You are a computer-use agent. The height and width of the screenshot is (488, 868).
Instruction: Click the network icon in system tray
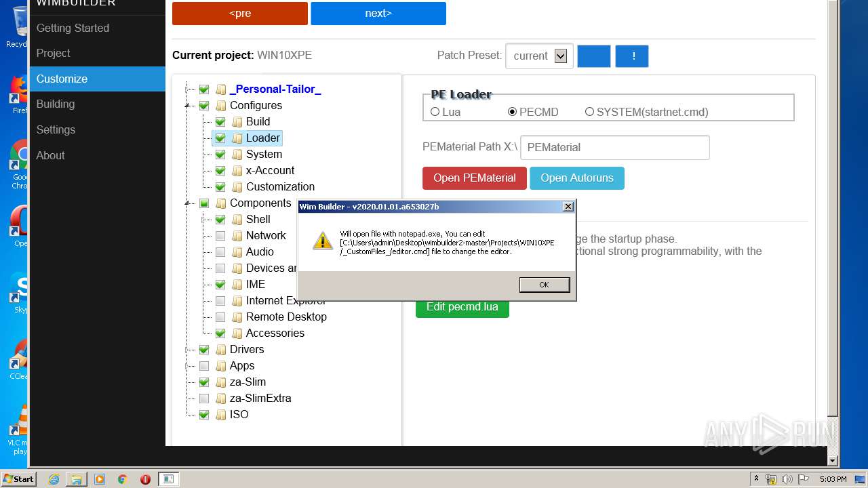point(771,479)
